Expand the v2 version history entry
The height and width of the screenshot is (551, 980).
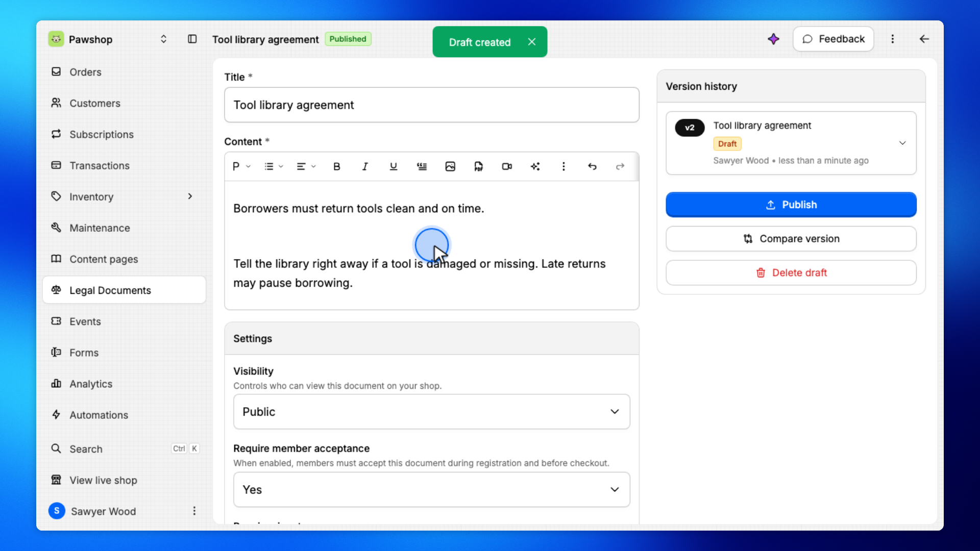902,143
